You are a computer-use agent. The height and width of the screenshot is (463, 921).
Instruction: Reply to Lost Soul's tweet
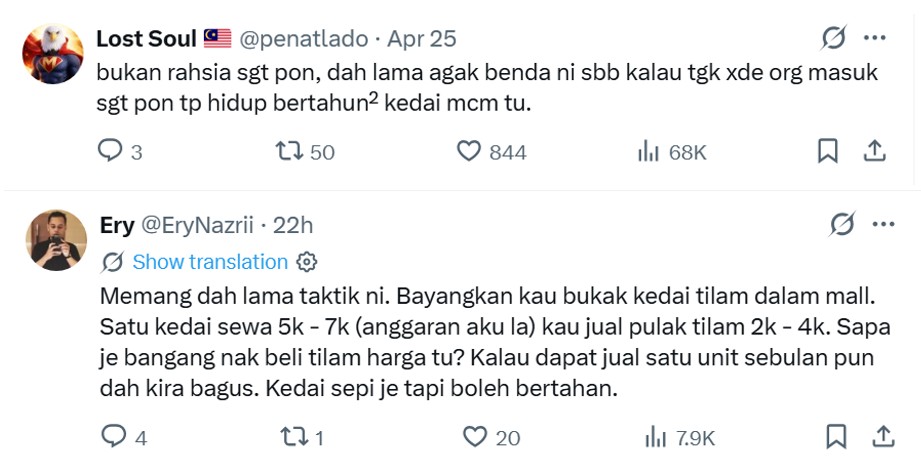(x=109, y=151)
